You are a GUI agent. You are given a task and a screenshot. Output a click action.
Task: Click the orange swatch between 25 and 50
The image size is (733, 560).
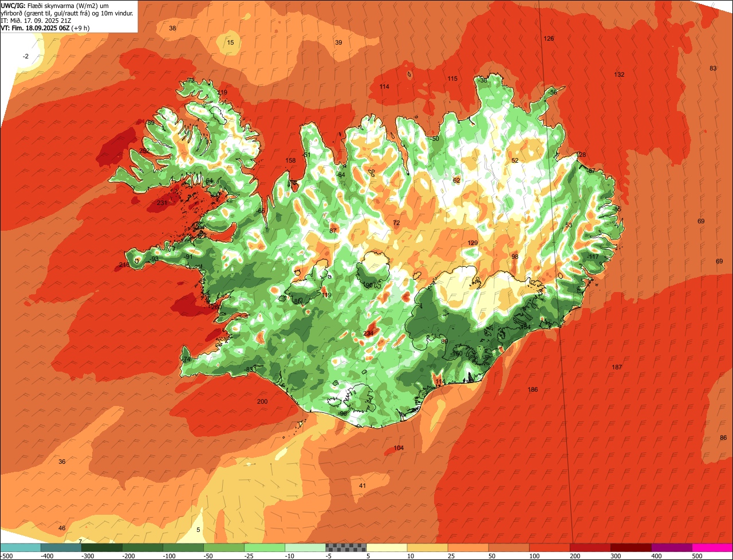pos(468,547)
